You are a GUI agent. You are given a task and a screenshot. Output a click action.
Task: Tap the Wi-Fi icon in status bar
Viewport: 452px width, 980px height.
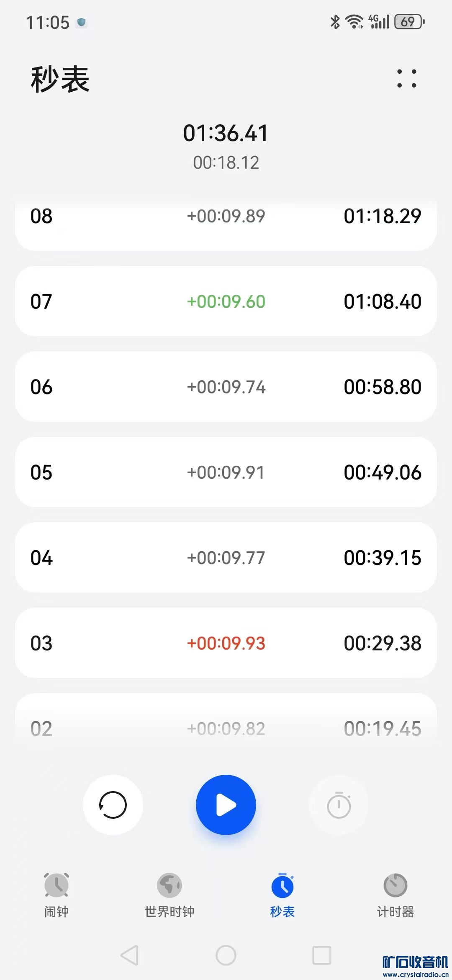point(354,22)
